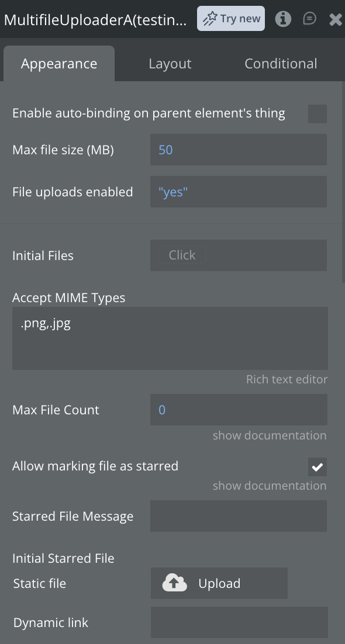Click the cloud upload icon
The image size is (345, 644).
174,583
